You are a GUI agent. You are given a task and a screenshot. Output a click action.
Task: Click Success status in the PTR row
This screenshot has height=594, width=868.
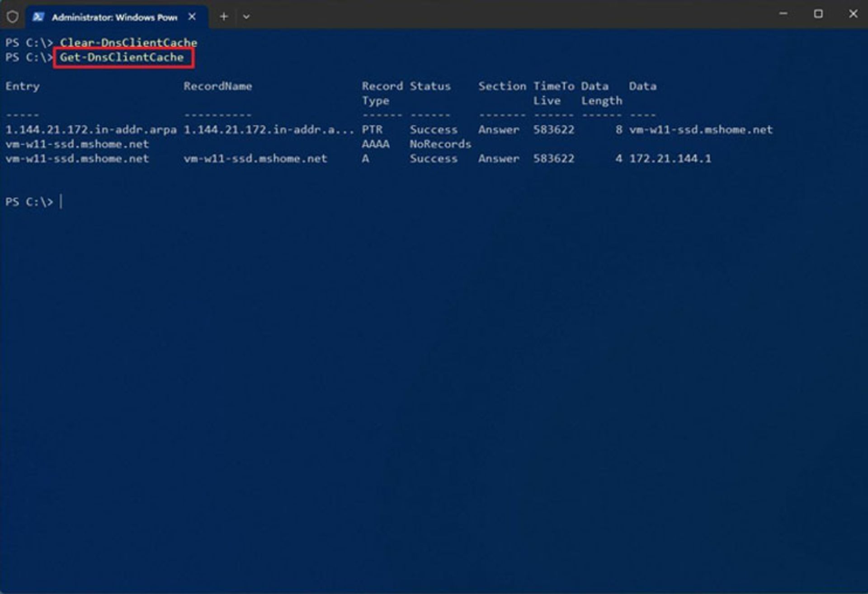pyautogui.click(x=434, y=130)
